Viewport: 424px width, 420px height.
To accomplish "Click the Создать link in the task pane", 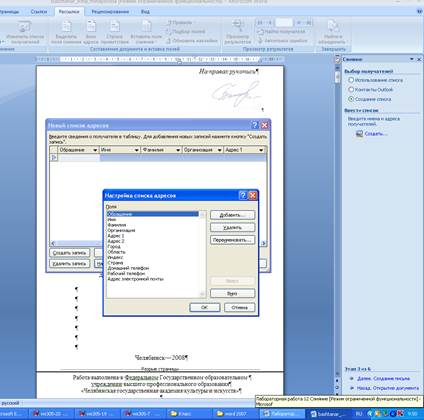I will point(376,134).
